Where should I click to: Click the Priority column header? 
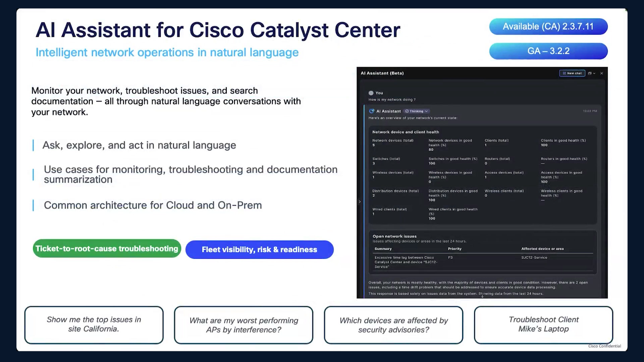pos(454,249)
